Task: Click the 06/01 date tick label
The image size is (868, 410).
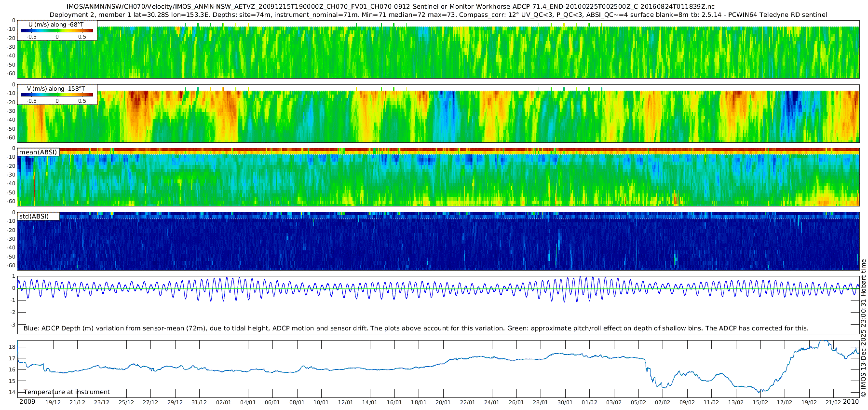Action: (x=272, y=402)
